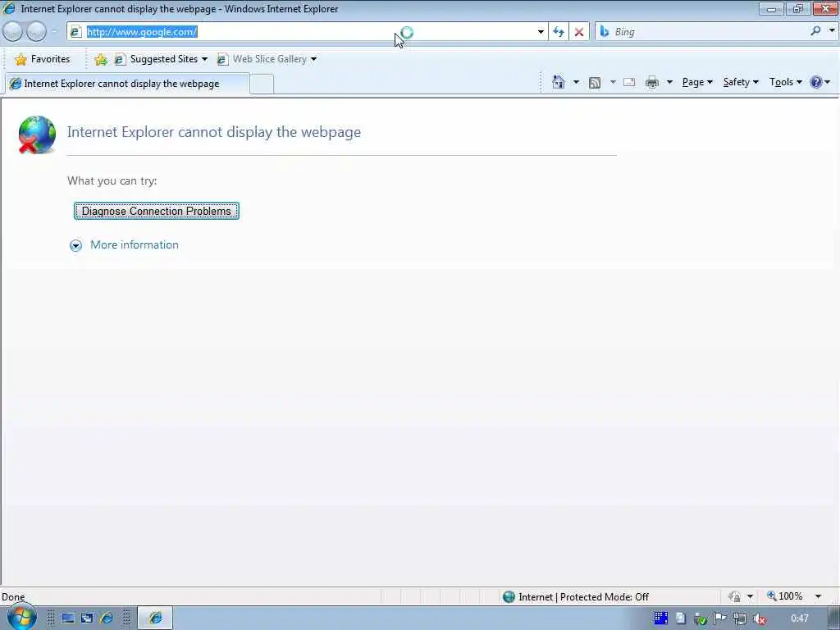The width and height of the screenshot is (840, 630).
Task: Open the Favorites star button
Action: pyautogui.click(x=43, y=59)
